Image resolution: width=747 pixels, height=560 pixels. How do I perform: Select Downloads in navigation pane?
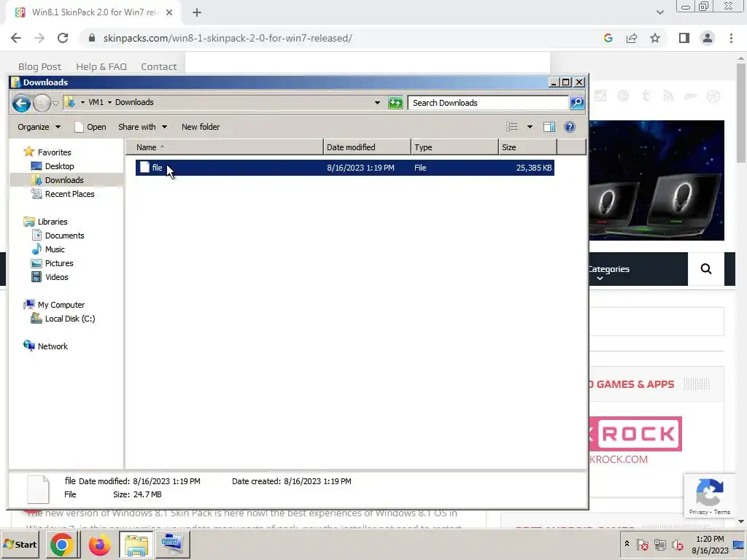pos(64,180)
